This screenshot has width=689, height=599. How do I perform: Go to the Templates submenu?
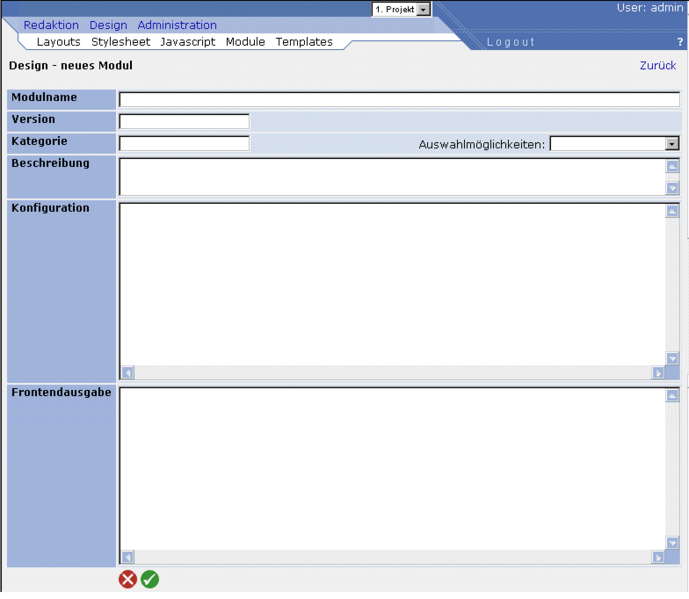(304, 42)
